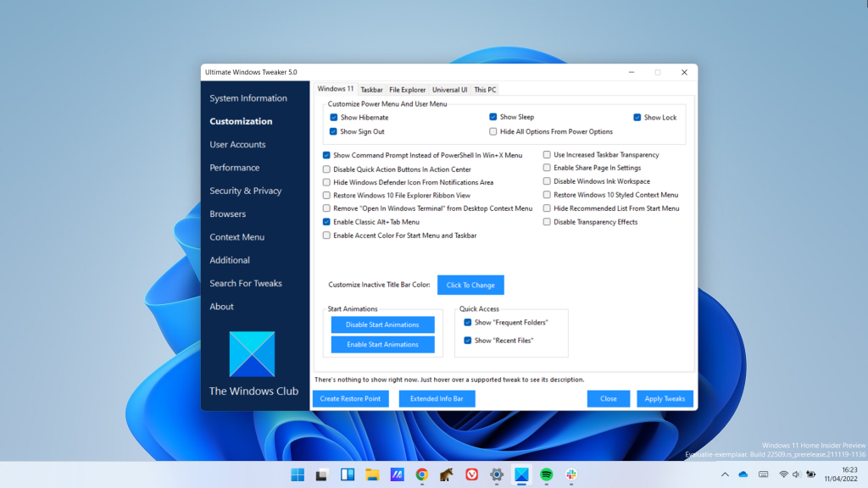This screenshot has width=868, height=488.
Task: Open Vivaldi browser from the taskbar
Action: coord(470,474)
